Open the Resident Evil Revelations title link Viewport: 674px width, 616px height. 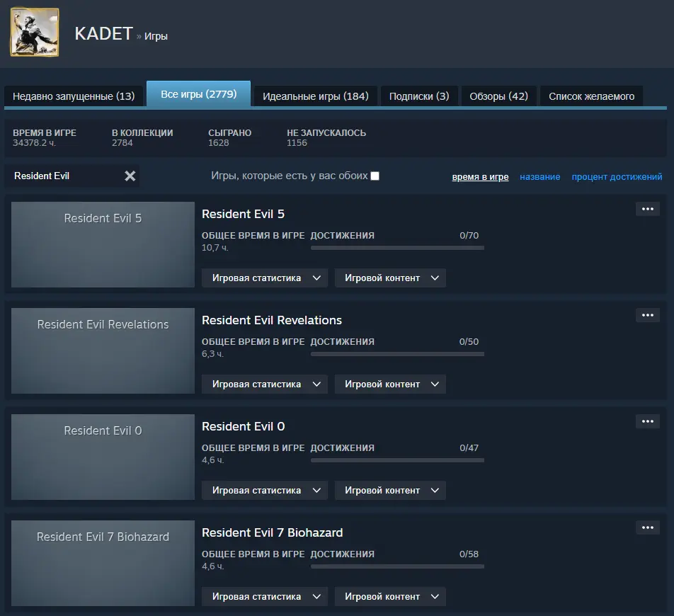click(x=272, y=320)
